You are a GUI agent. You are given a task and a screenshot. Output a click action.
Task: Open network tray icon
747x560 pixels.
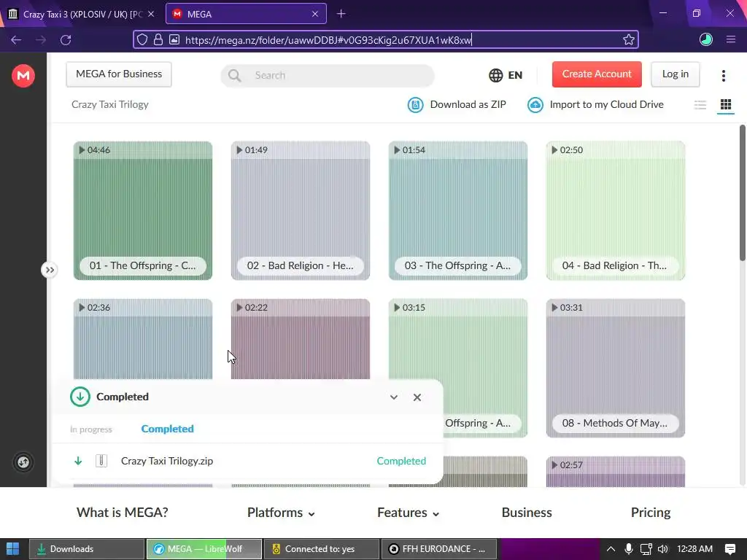pos(646,549)
